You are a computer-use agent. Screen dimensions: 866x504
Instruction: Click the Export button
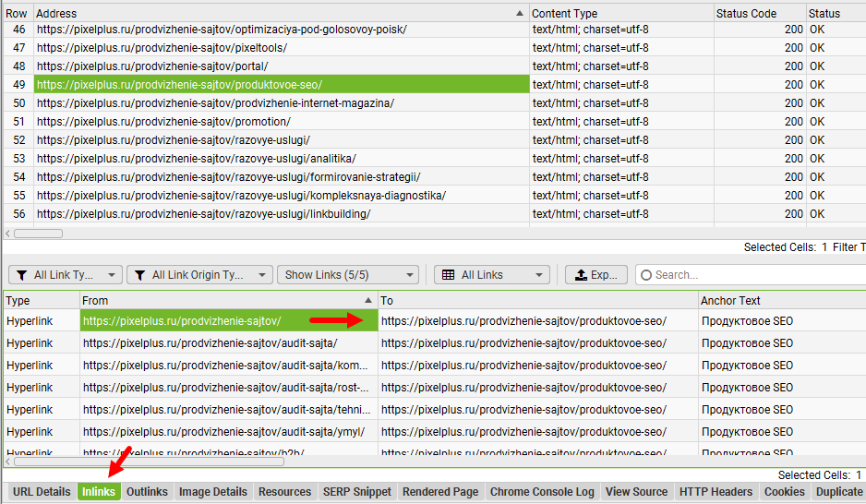595,275
